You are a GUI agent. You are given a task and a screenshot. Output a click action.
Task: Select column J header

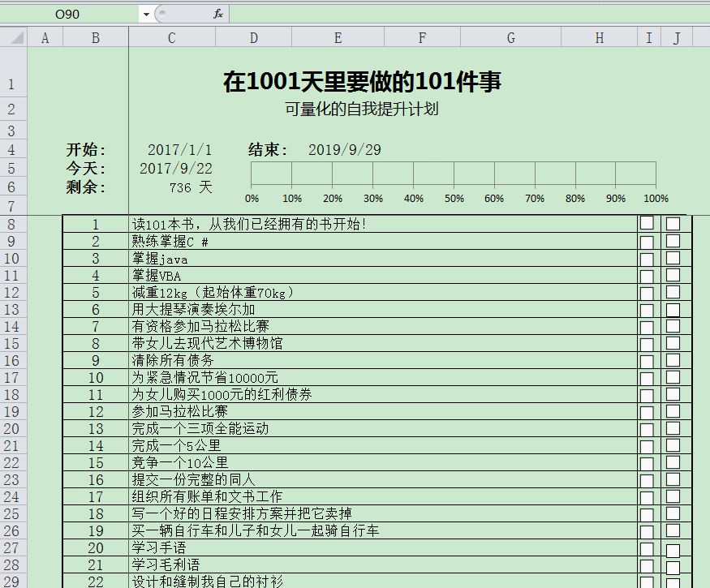[x=677, y=37]
